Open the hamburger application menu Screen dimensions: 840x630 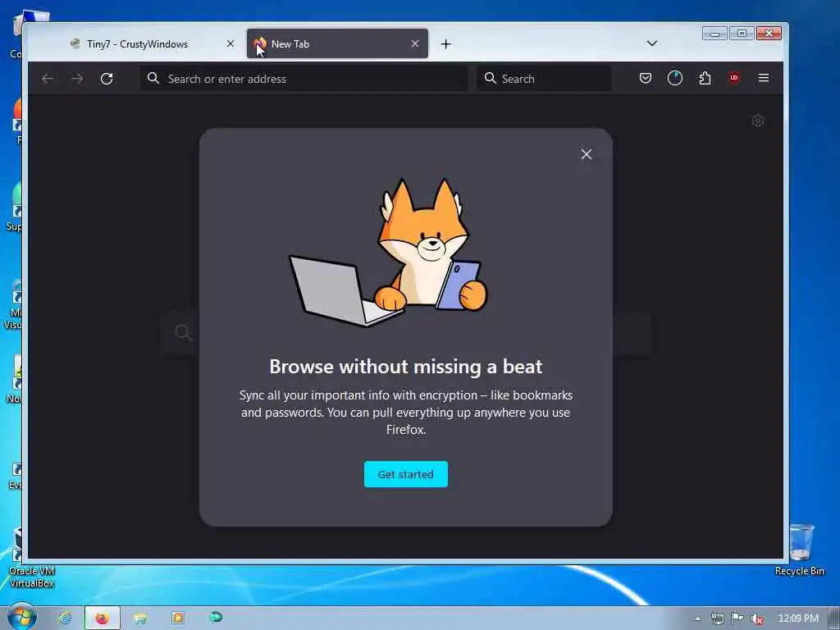(764, 78)
